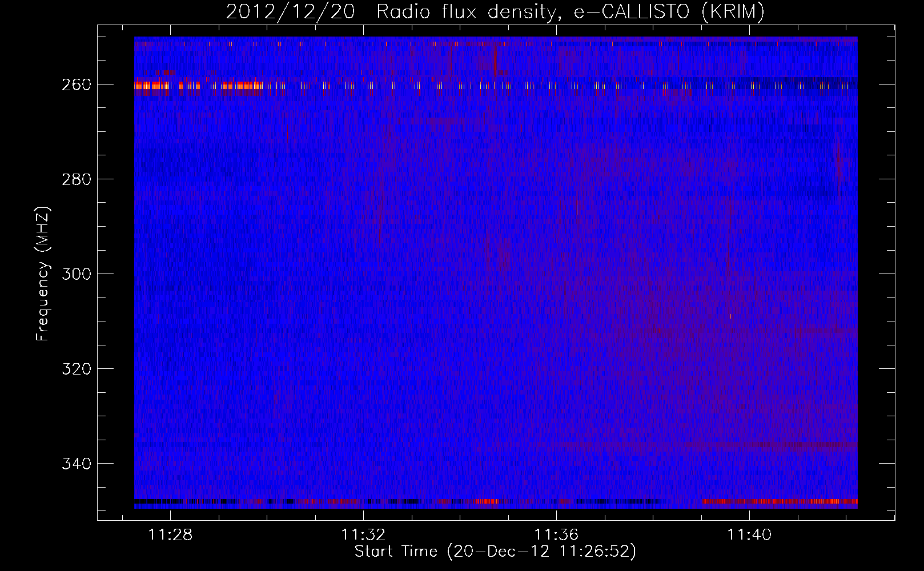The height and width of the screenshot is (571, 924).
Task: Click the 320 frequency tick label
Action: pyautogui.click(x=77, y=369)
